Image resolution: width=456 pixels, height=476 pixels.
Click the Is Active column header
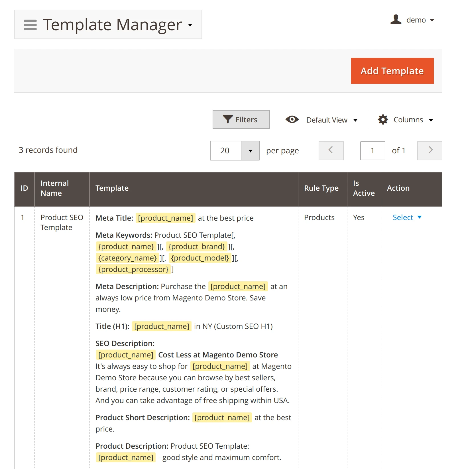pos(364,188)
